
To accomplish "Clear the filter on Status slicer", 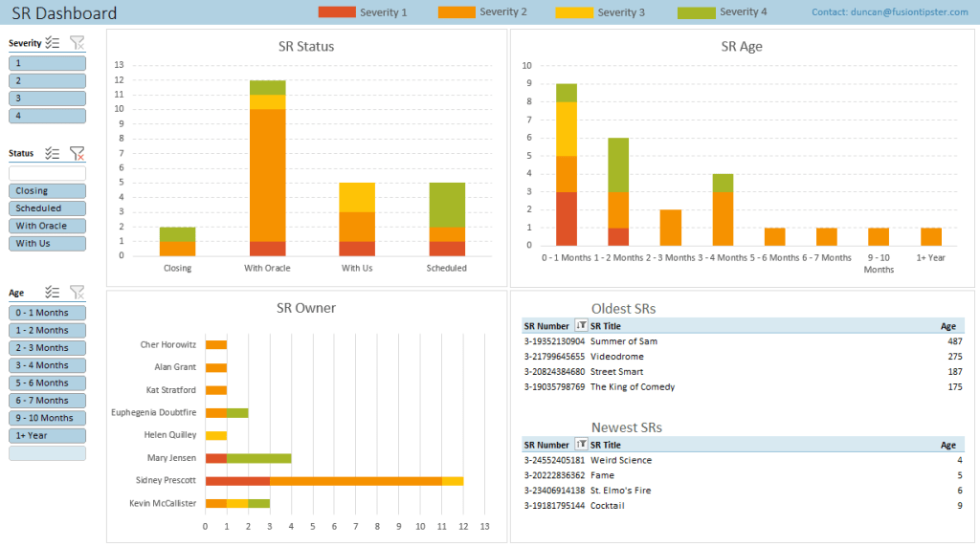I will (x=78, y=153).
